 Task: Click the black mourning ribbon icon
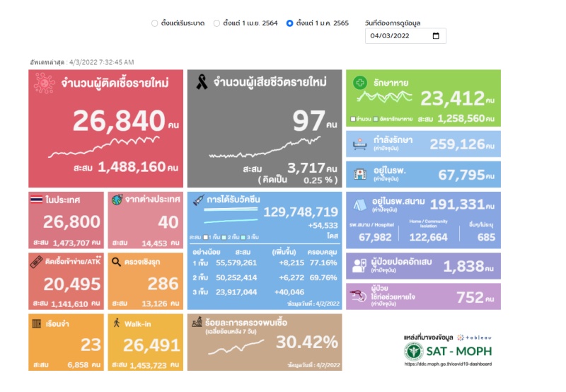(x=202, y=83)
